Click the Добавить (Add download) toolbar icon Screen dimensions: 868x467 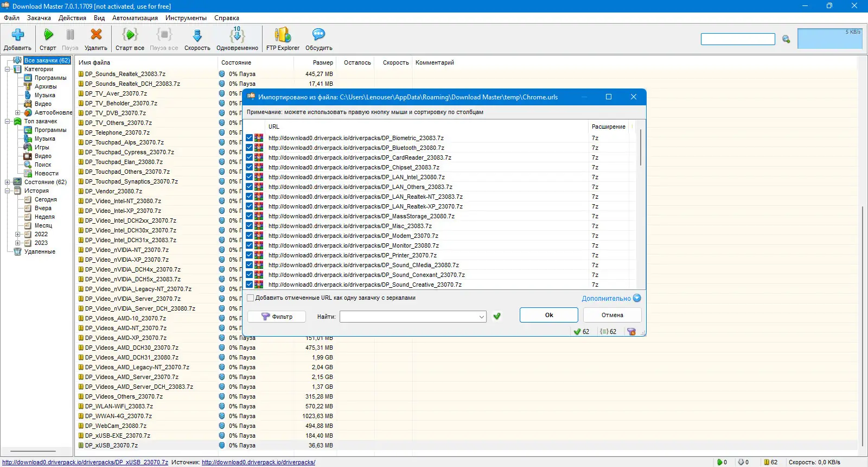click(x=17, y=35)
